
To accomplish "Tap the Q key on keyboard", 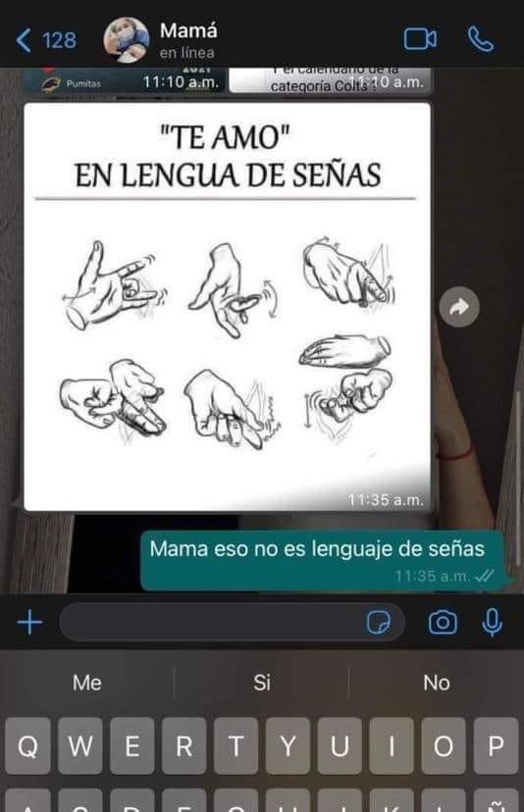I will 28,745.
